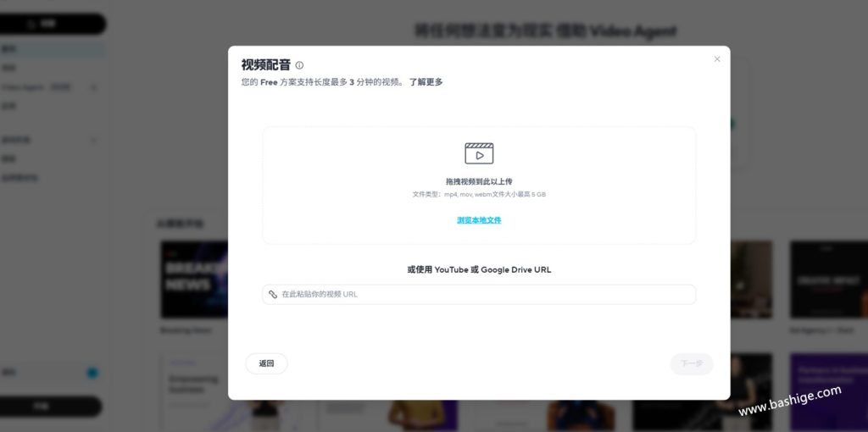Click 浏览本地文件 to browse files
The height and width of the screenshot is (432, 868).
pos(479,220)
